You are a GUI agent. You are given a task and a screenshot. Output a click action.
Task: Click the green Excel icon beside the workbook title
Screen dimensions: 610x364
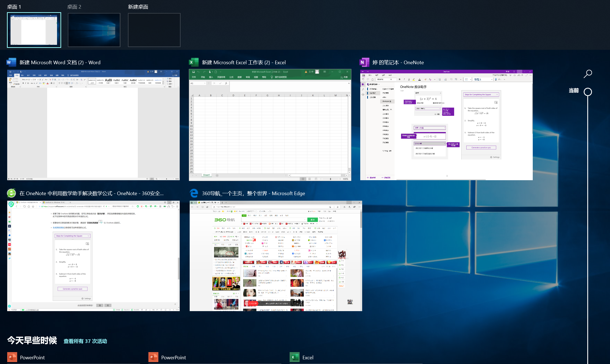pyautogui.click(x=194, y=62)
